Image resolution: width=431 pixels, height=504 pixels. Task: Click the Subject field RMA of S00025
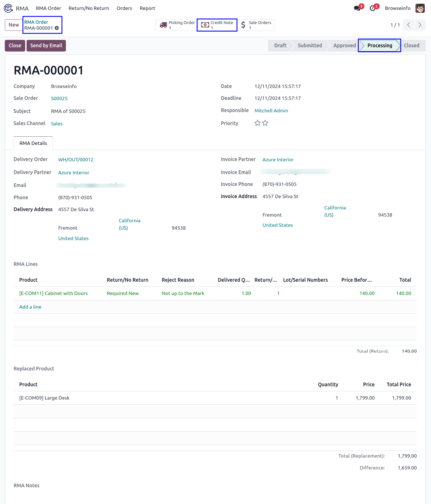click(x=68, y=111)
